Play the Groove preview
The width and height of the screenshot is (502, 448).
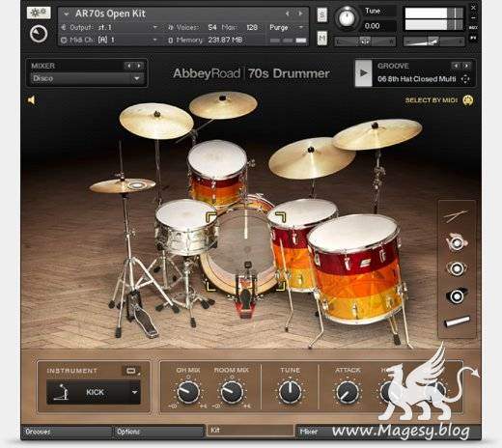click(x=363, y=73)
